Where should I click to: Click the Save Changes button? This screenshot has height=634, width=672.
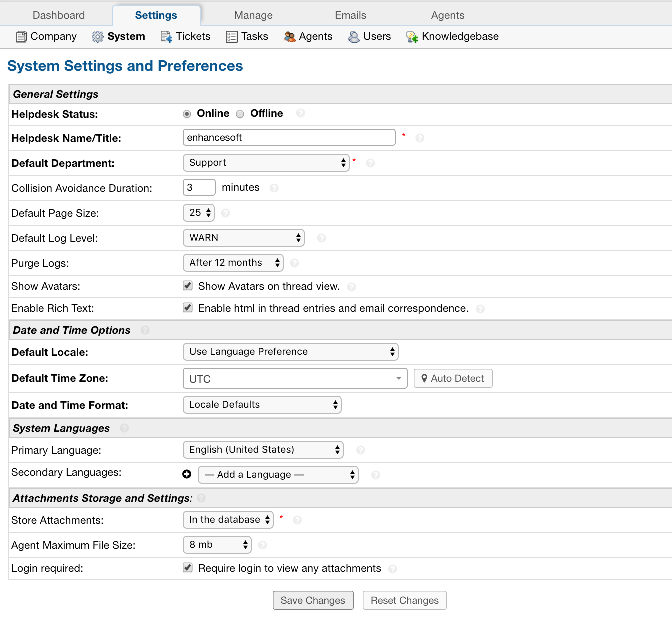(313, 600)
